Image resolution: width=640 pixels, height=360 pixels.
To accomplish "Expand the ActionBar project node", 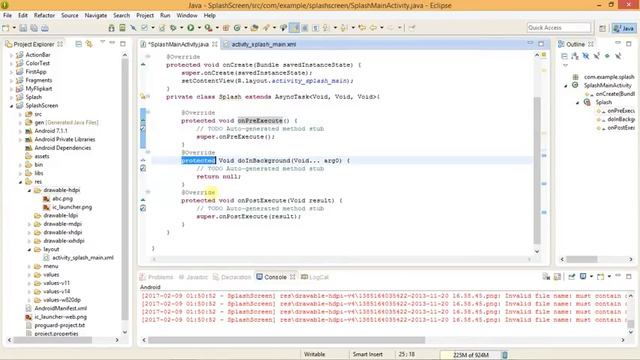I will (x=11, y=55).
